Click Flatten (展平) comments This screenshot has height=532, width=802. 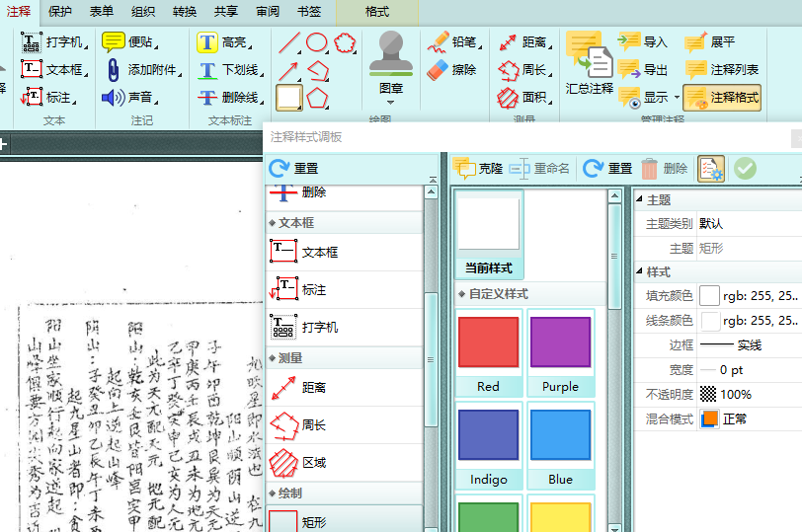[x=710, y=41]
